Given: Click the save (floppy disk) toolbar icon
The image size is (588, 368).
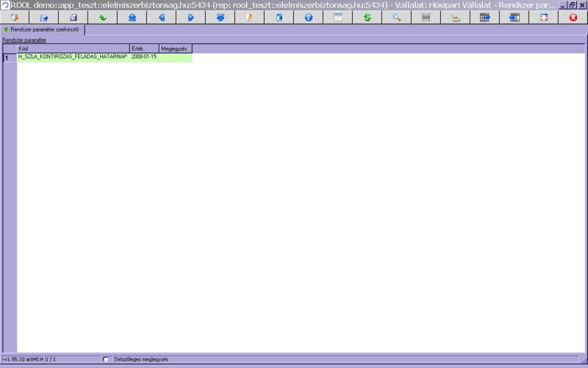Looking at the screenshot, I should point(73,17).
